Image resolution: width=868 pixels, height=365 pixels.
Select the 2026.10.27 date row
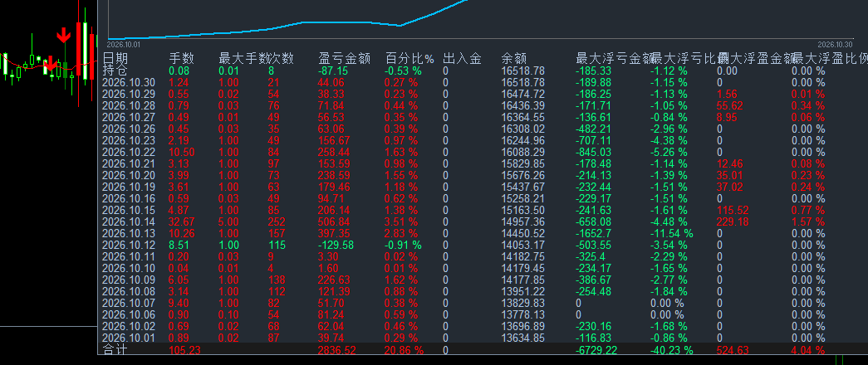click(x=129, y=117)
